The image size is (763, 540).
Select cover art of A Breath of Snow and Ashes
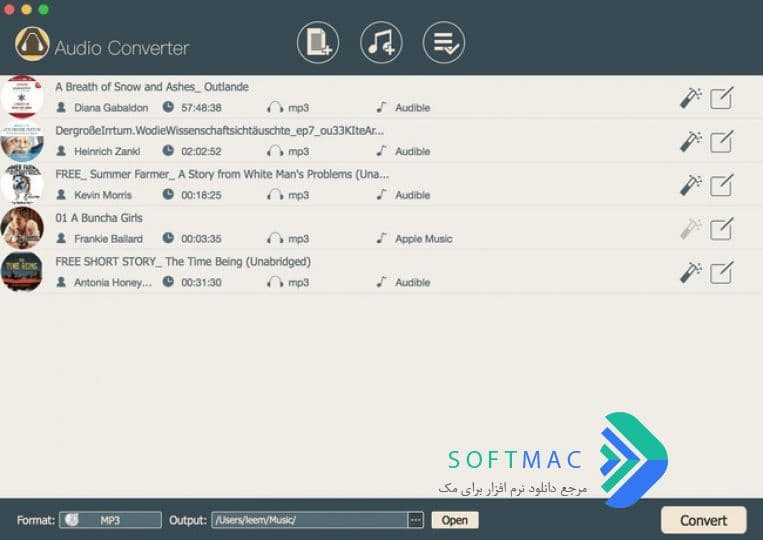[x=22, y=97]
